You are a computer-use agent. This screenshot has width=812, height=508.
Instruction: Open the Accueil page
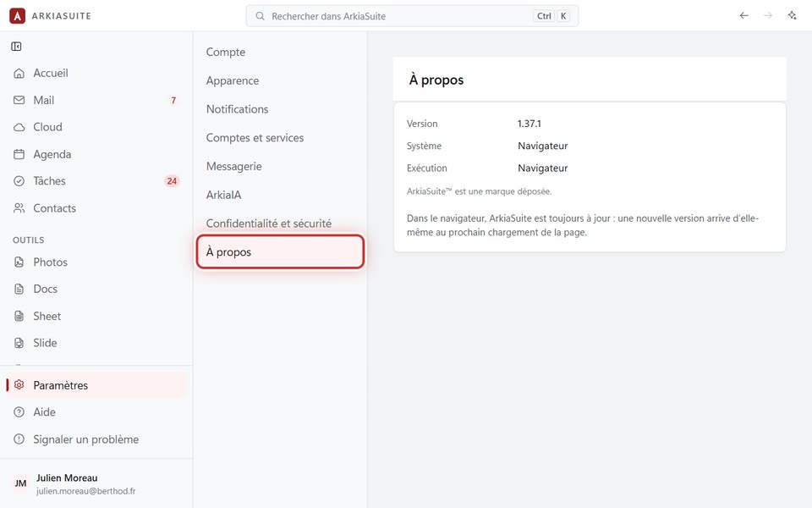96,73
